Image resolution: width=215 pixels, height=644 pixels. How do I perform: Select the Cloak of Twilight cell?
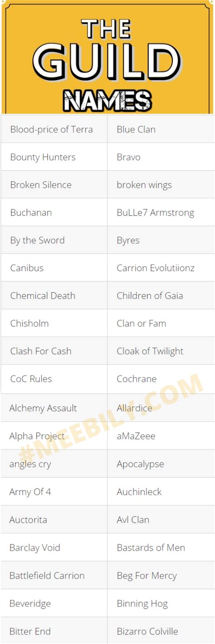(161, 351)
